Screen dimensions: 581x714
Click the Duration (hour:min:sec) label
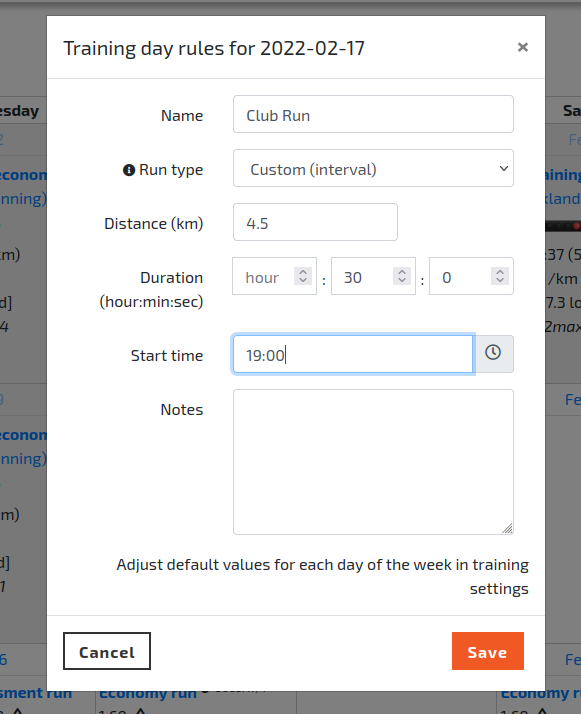pyautogui.click(x=151, y=290)
